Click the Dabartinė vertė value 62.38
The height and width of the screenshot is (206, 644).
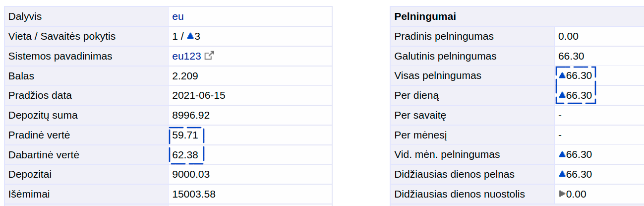(x=185, y=155)
